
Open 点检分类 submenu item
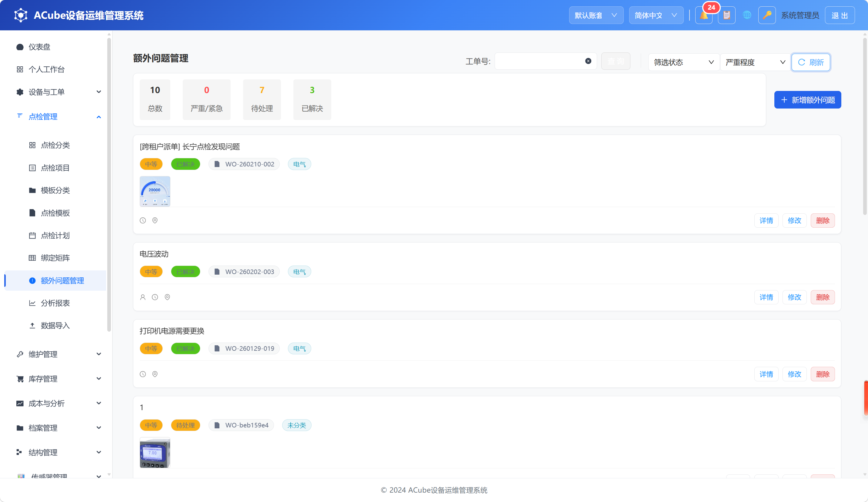pos(55,145)
